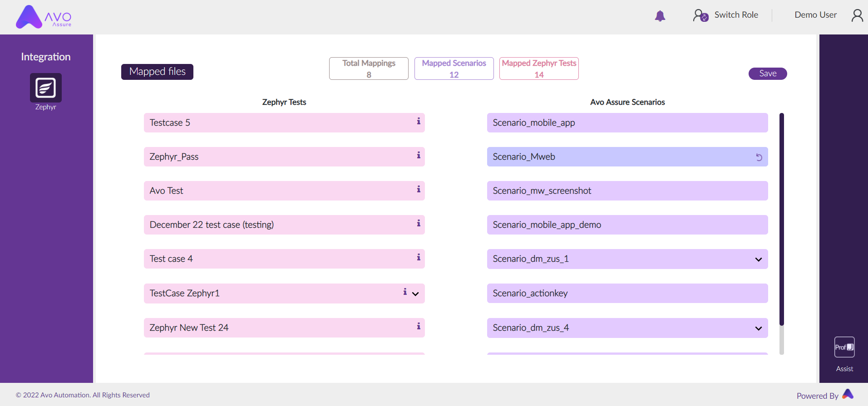
Task: Select the Test case 4 row
Action: tap(284, 259)
